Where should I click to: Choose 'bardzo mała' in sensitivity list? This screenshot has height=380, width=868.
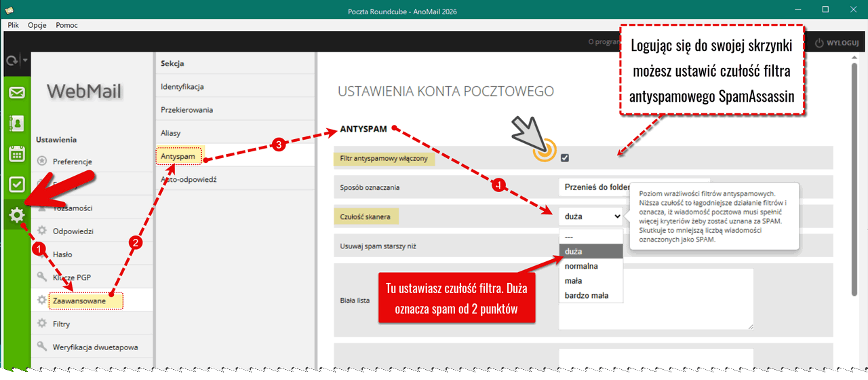(591, 295)
